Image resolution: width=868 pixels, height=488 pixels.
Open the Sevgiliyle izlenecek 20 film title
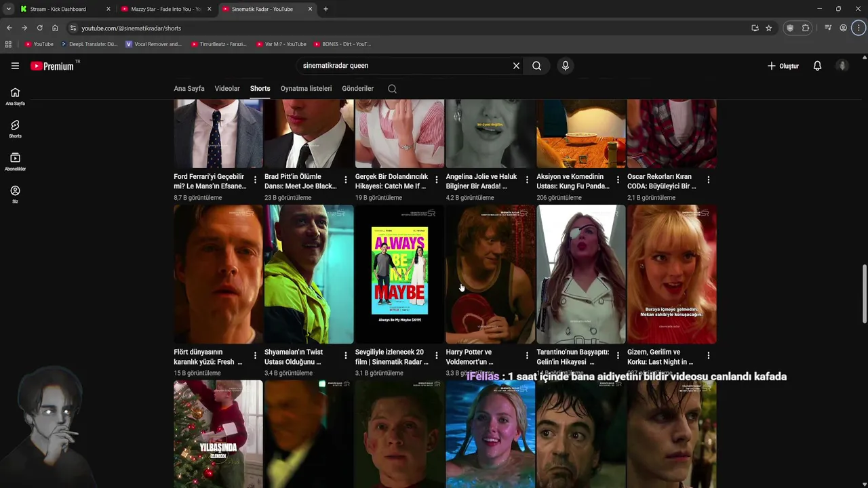(x=392, y=357)
